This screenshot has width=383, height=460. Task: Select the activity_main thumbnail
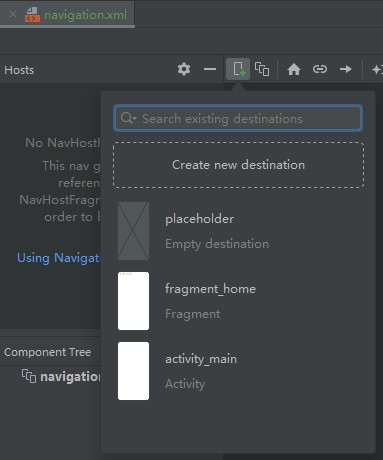(133, 371)
